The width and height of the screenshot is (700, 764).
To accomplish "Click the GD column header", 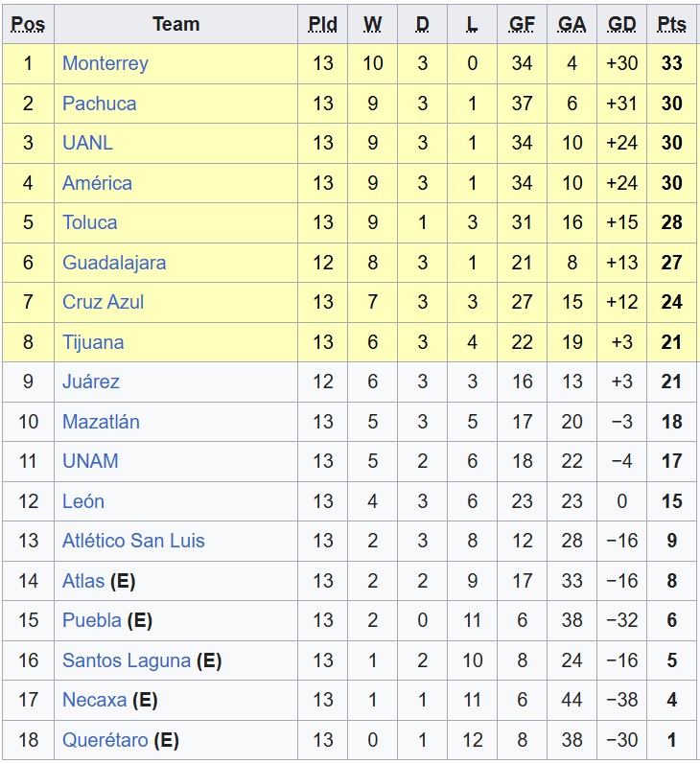I will click(x=622, y=24).
